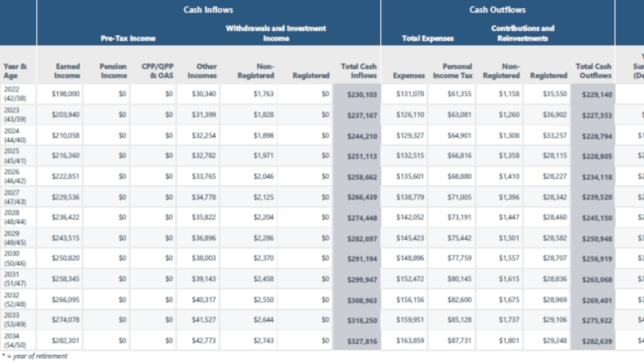This screenshot has height=362, width=644.
Task: Click the Cash Inflows header
Action: coord(208,10)
